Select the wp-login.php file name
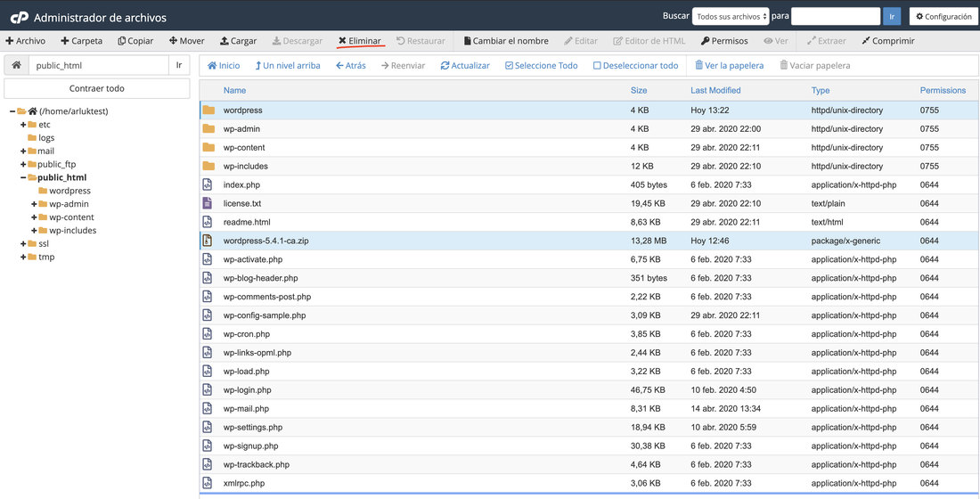The image size is (980, 499). 247,390
